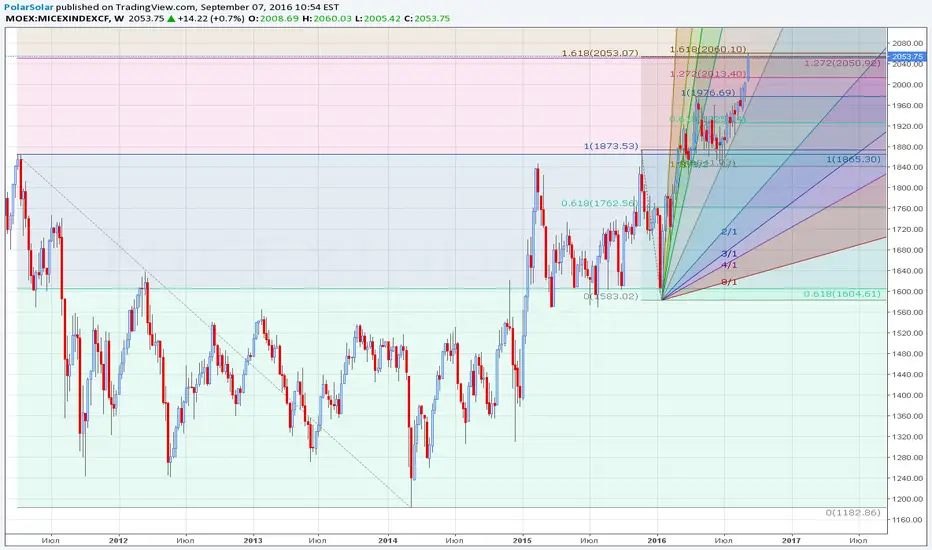932x550 pixels.
Task: Click the green up-triangle change indicator
Action: [171, 18]
